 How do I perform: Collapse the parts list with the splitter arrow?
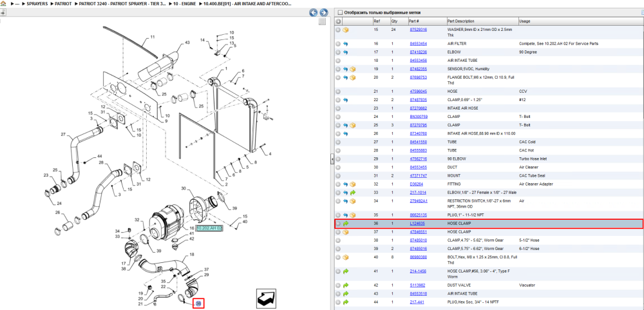tap(332, 160)
